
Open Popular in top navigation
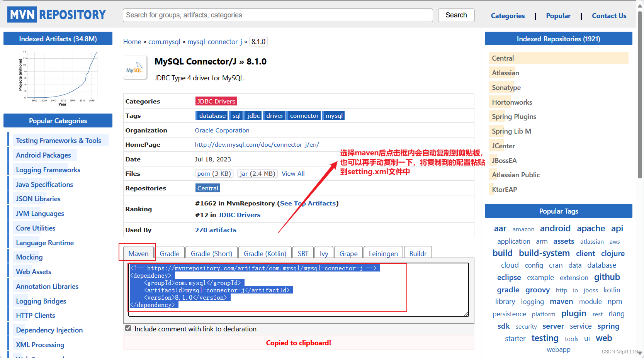[x=558, y=16]
